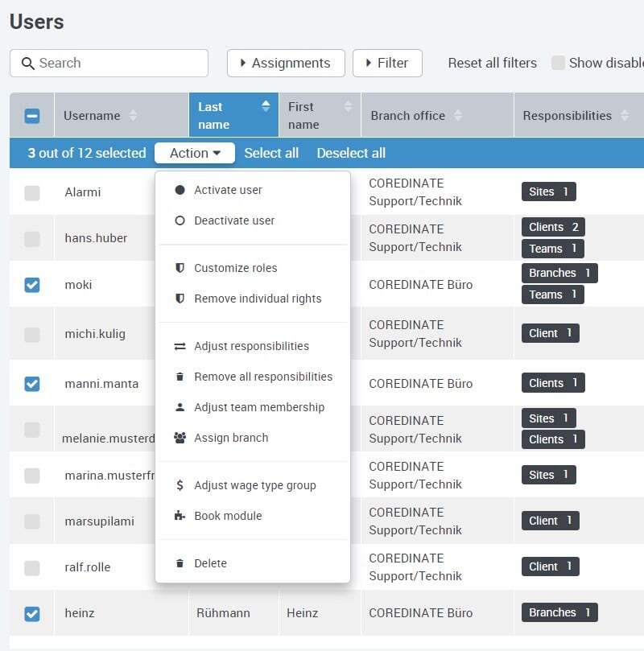Enable the Show disabled checkbox
This screenshot has width=644, height=651.
(558, 63)
